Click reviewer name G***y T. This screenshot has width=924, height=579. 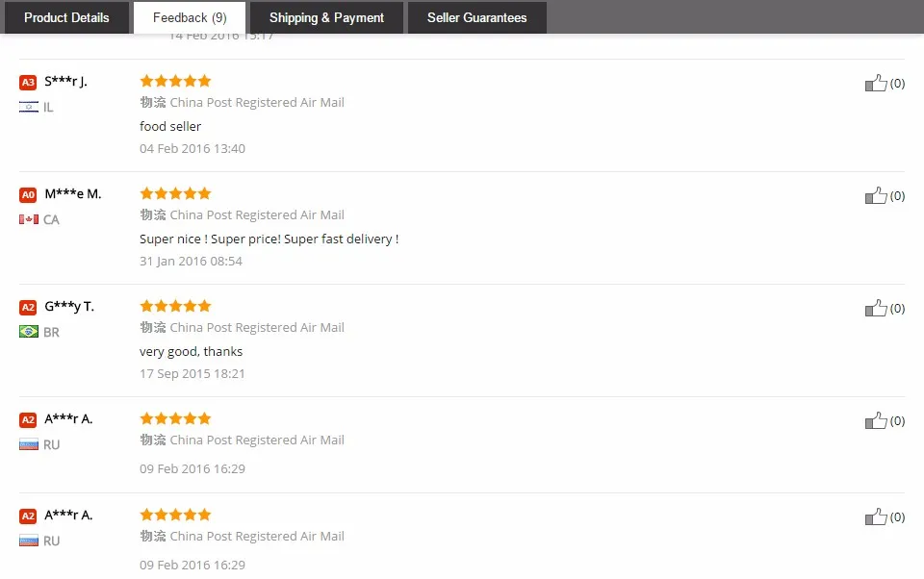[x=69, y=307]
